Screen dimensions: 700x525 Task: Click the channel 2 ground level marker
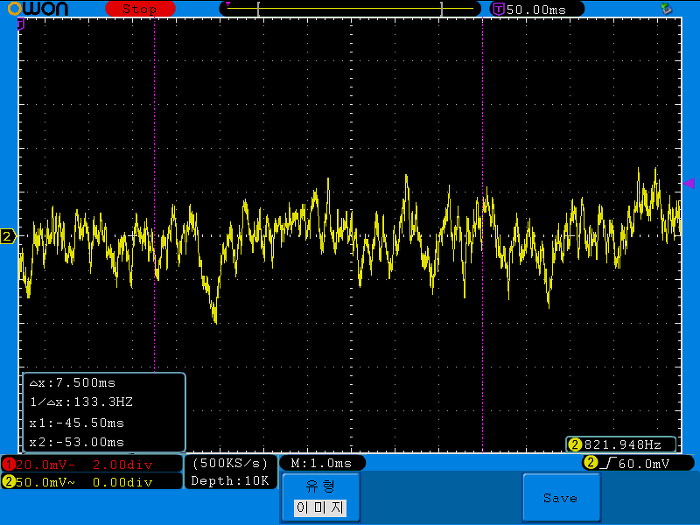(x=8, y=236)
